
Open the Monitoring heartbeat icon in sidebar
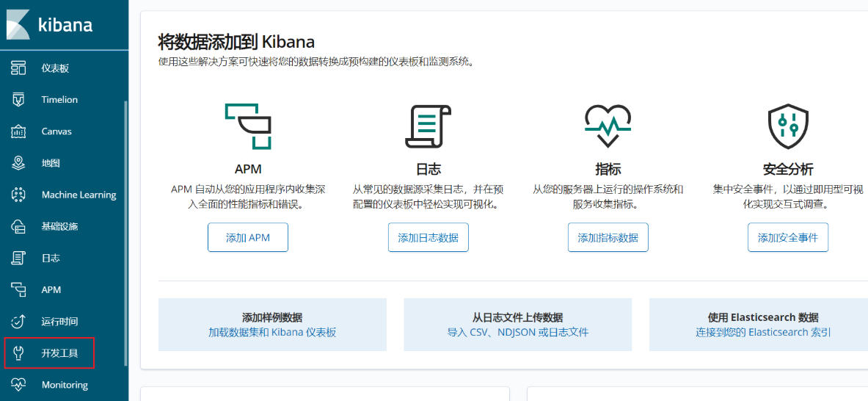tap(19, 384)
